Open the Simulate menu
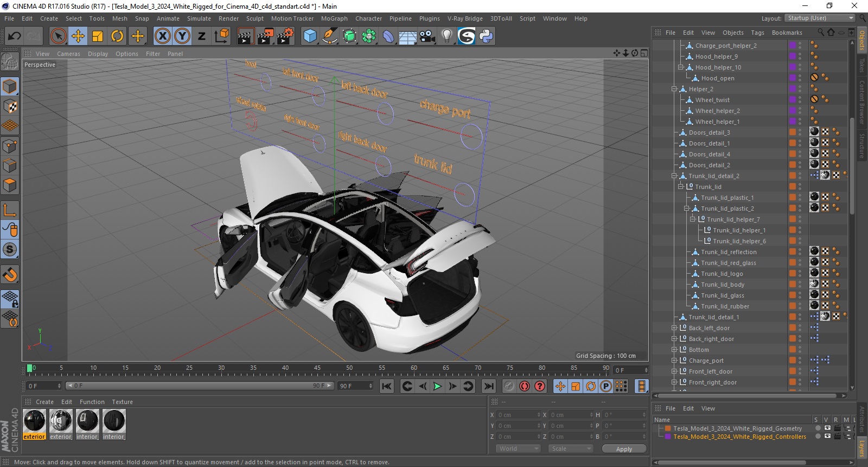 pos(199,18)
